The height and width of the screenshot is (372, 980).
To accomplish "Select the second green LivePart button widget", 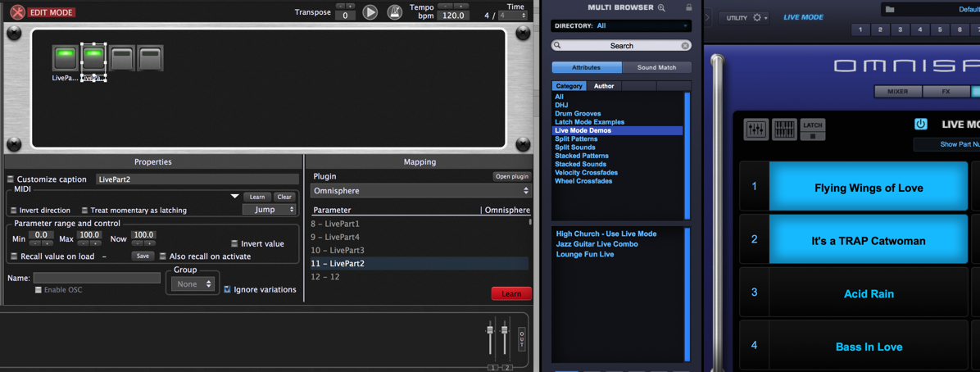I will [93, 57].
